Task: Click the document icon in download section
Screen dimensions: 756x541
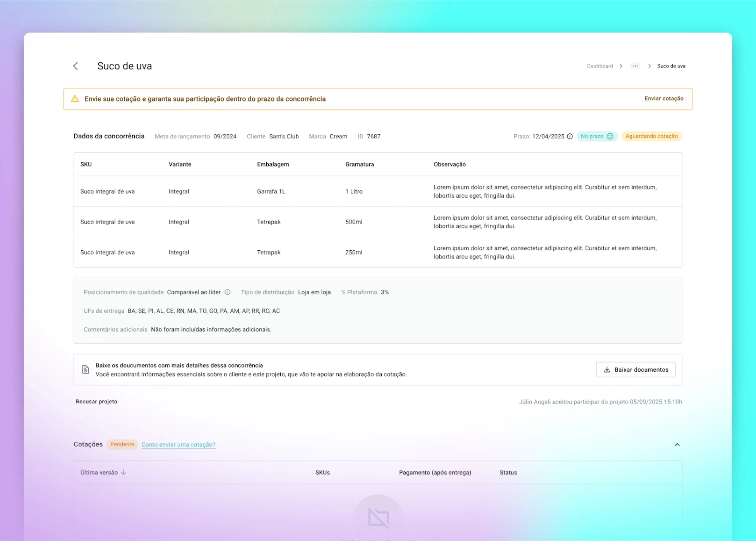Action: click(x=86, y=370)
